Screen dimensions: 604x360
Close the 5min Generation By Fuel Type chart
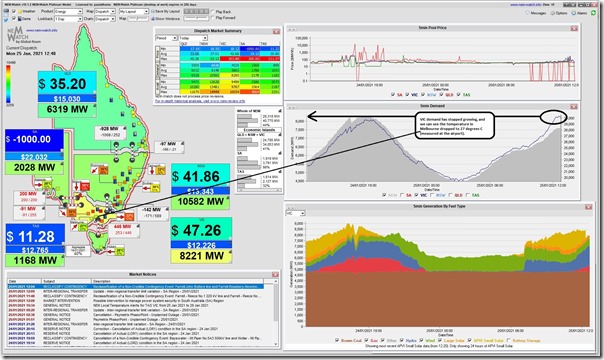click(588, 207)
